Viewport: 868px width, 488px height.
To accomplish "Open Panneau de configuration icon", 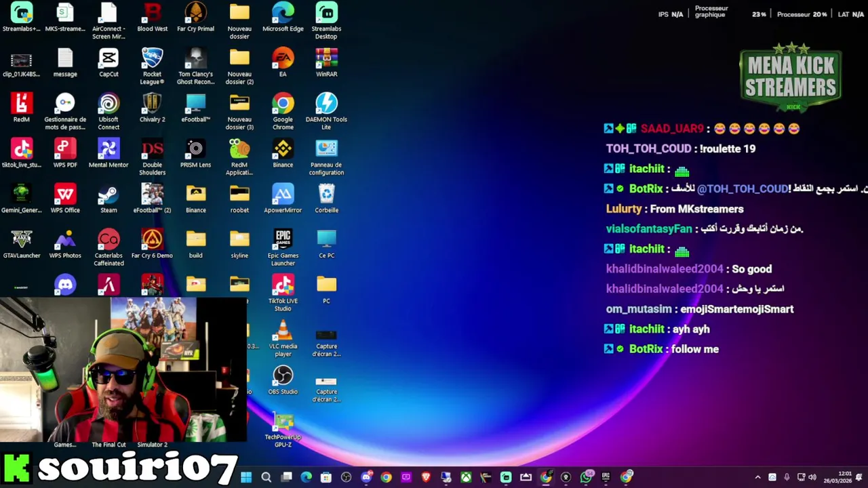I will pos(326,157).
